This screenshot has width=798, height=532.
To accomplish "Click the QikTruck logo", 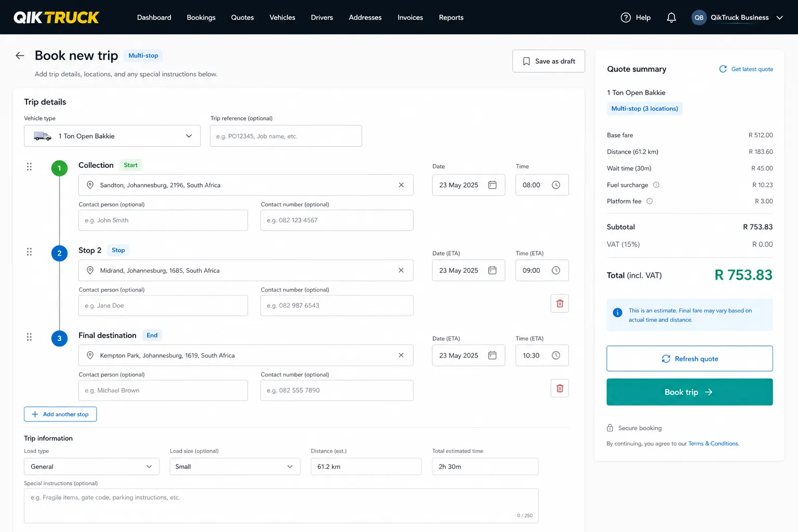I will (56, 18).
